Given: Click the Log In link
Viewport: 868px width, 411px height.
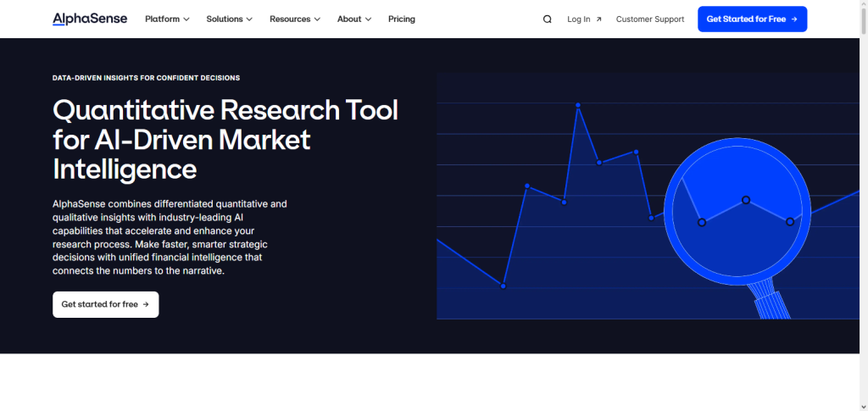Looking at the screenshot, I should coord(584,19).
